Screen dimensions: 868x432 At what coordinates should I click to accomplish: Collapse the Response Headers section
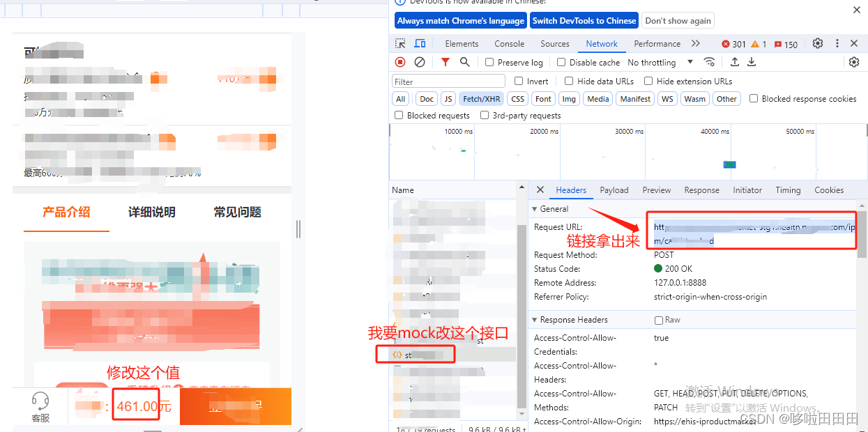click(x=535, y=319)
